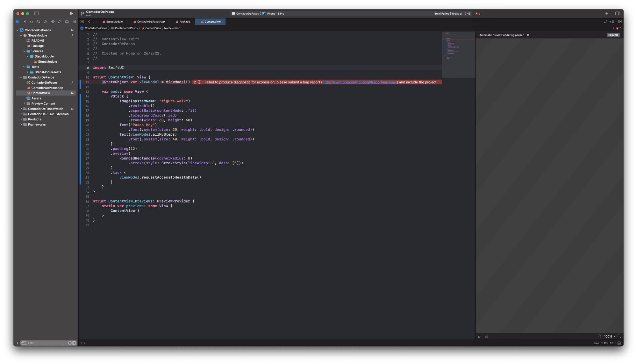The width and height of the screenshot is (637, 364).
Task: Open the Breakpoint navigator icon
Action: (67, 22)
